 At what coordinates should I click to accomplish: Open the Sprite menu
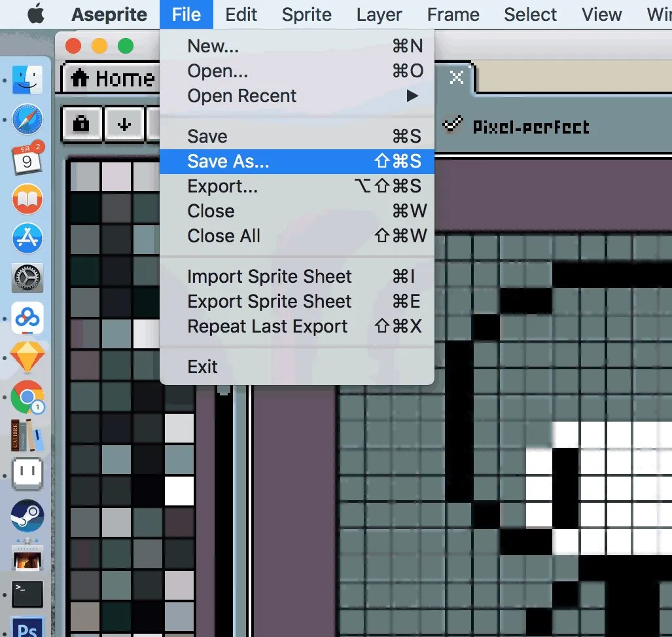click(306, 14)
